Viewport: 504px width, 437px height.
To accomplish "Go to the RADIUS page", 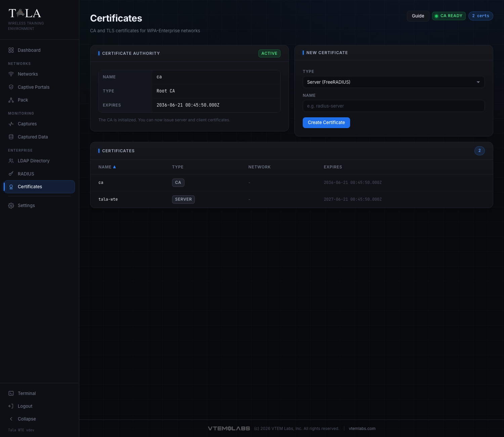I will point(39,174).
